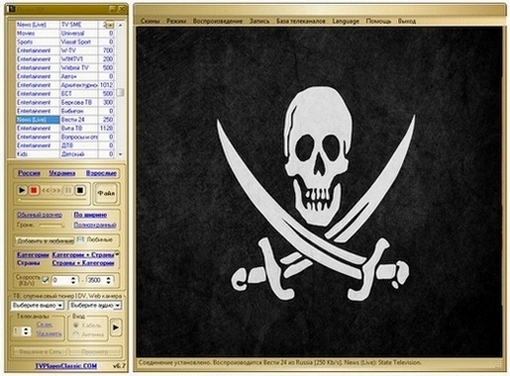Open the Выберите видео dropdown
510x376 pixels.
point(37,305)
